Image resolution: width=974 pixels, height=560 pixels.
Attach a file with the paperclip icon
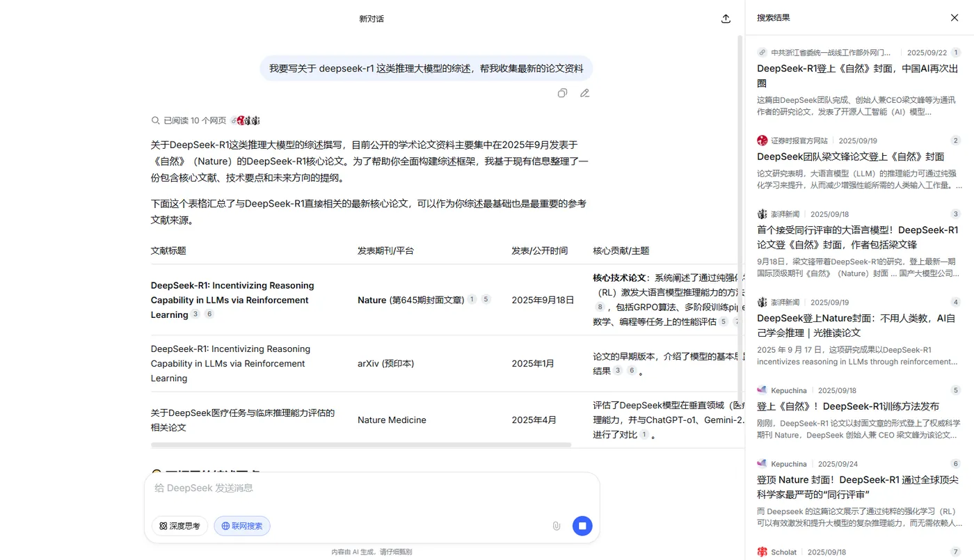tap(557, 526)
